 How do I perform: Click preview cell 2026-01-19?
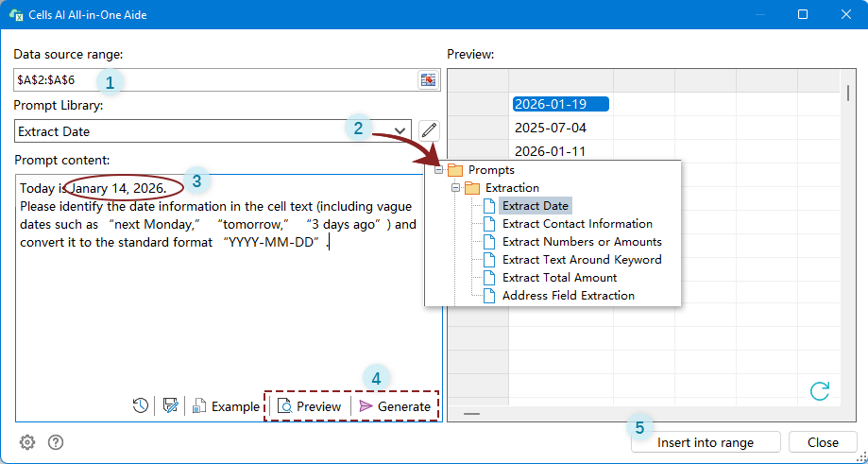561,104
